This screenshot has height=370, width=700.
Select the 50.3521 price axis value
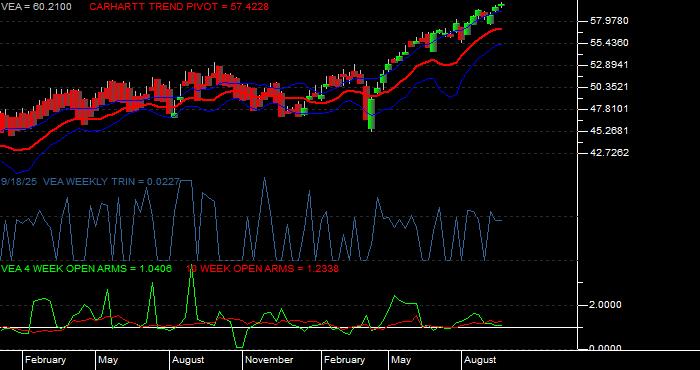[x=609, y=87]
